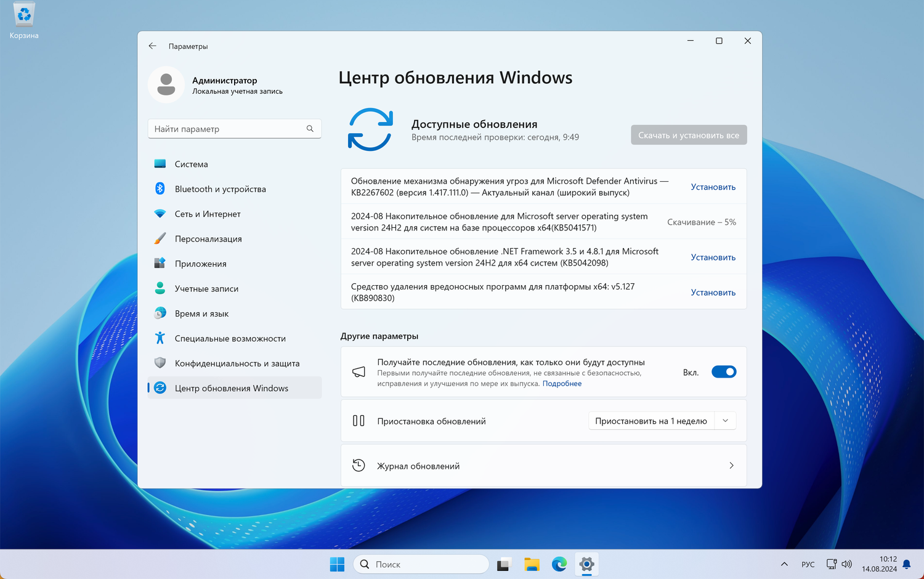
Task: Navigate to Приложения section
Action: click(235, 264)
